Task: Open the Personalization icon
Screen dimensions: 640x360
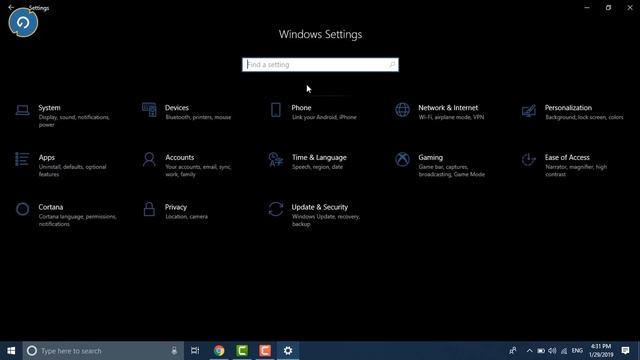Action: click(x=529, y=111)
